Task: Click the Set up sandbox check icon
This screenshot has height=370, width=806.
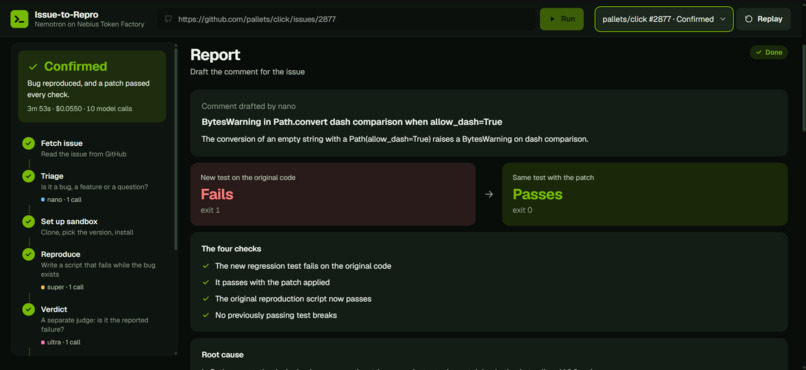Action: (28, 221)
